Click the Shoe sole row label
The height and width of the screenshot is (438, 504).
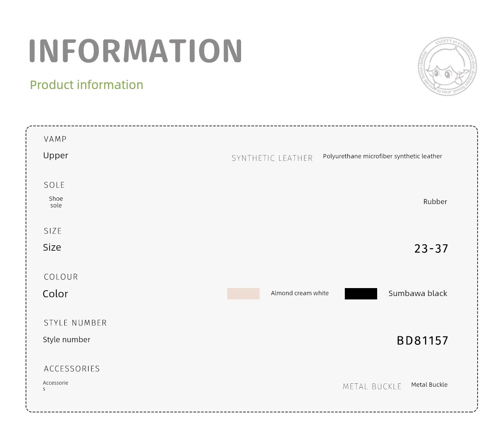[x=56, y=202]
